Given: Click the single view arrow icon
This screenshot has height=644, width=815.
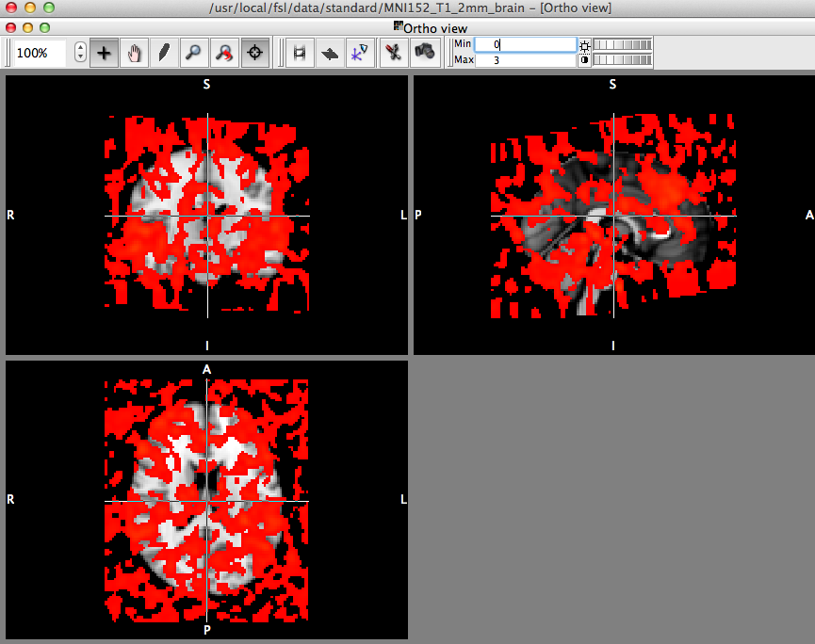Looking at the screenshot, I should (330, 53).
